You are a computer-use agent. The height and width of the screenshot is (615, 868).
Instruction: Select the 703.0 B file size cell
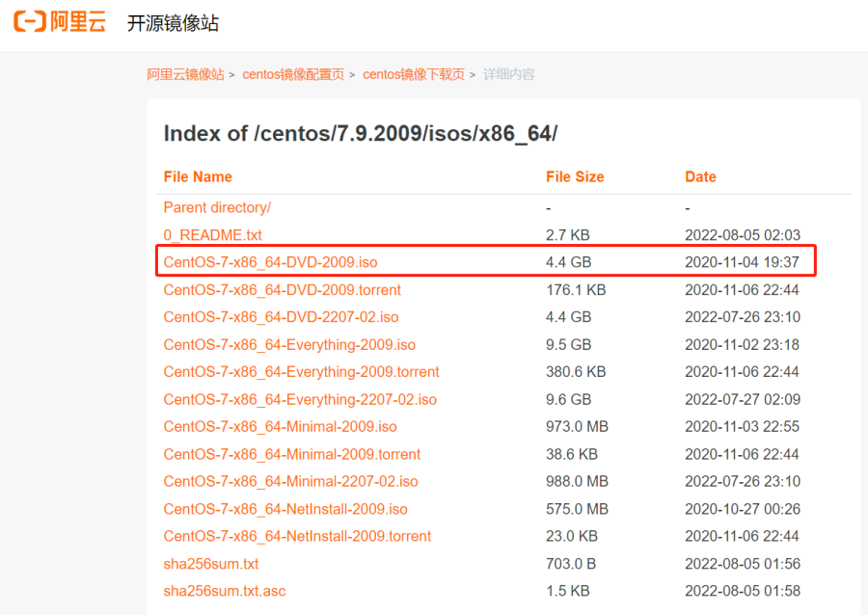[571, 564]
